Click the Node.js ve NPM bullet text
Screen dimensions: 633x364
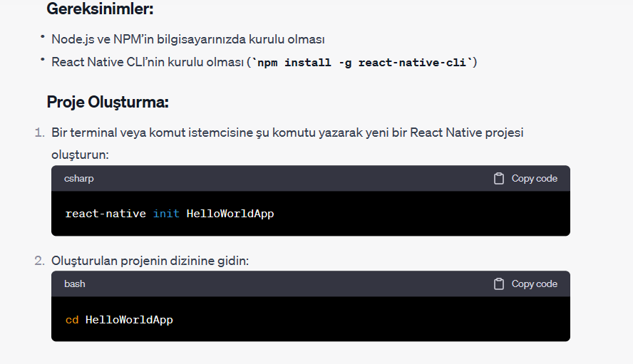pos(188,39)
